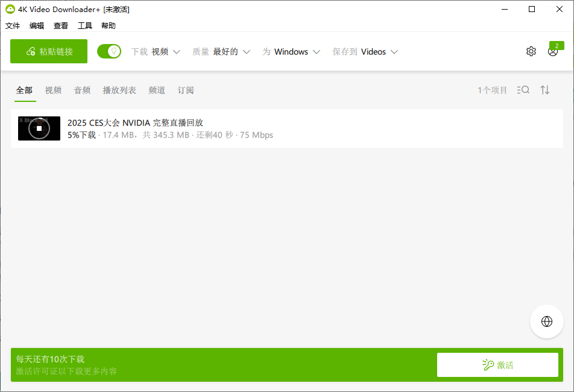
Task: Maximize the 4K Video Downloader+ window
Action: 532,9
